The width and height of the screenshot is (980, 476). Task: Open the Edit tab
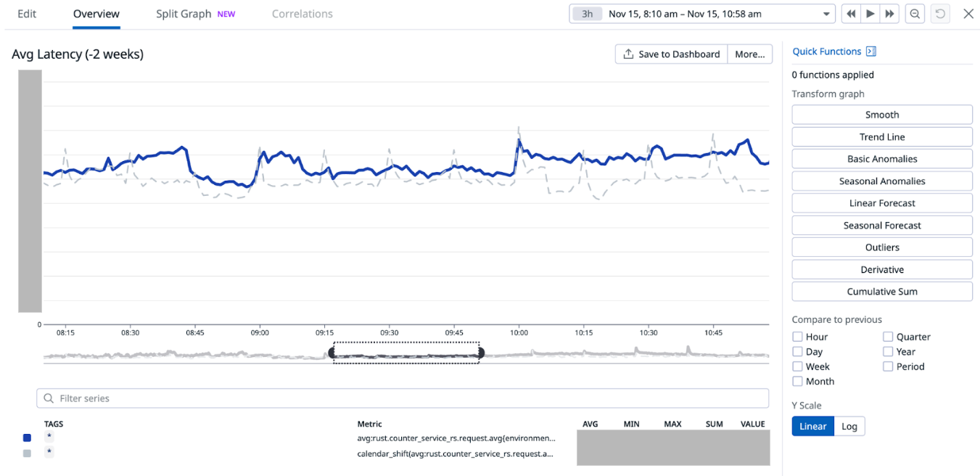point(27,14)
